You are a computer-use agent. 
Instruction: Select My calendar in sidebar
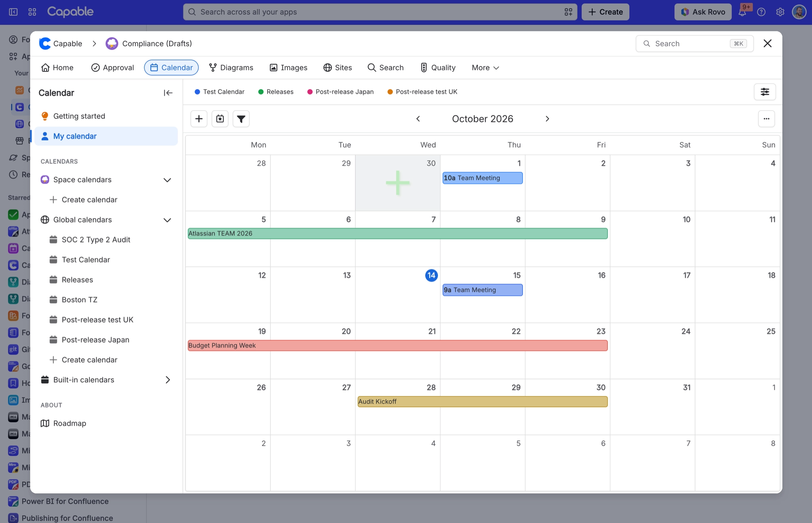point(106,136)
